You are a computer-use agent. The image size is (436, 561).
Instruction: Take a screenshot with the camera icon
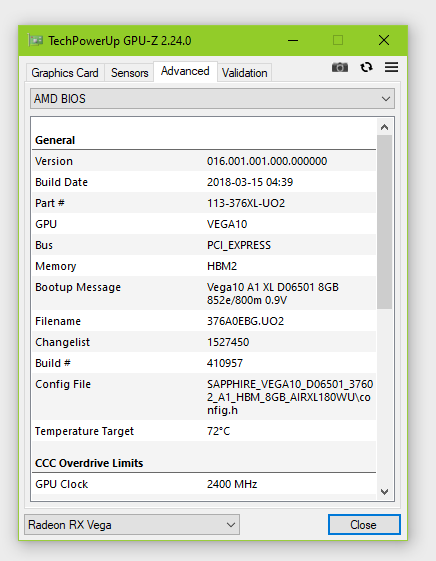[339, 67]
